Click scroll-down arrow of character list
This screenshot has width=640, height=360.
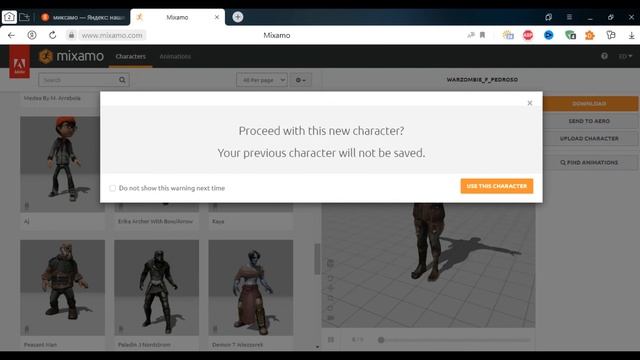[317, 347]
